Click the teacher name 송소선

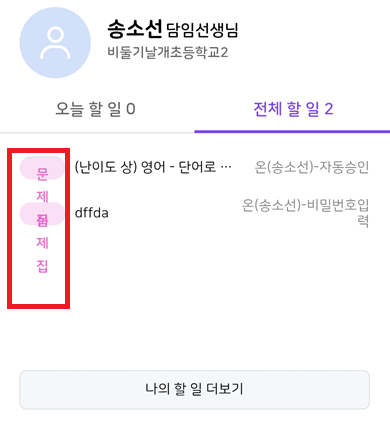[x=135, y=29]
